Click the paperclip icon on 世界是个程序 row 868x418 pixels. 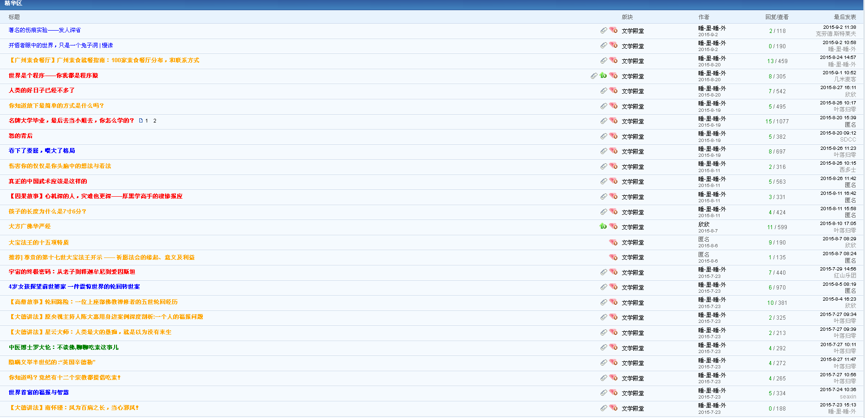coord(594,76)
